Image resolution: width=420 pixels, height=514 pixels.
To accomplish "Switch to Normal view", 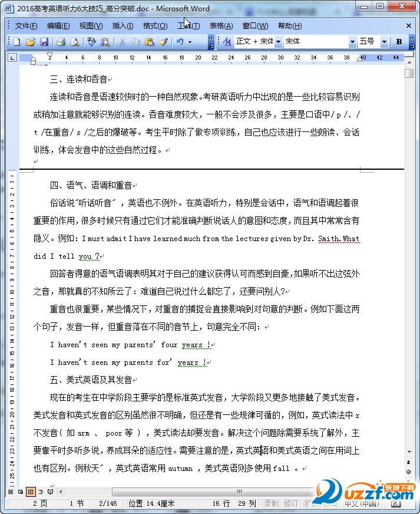I will 11,492.
